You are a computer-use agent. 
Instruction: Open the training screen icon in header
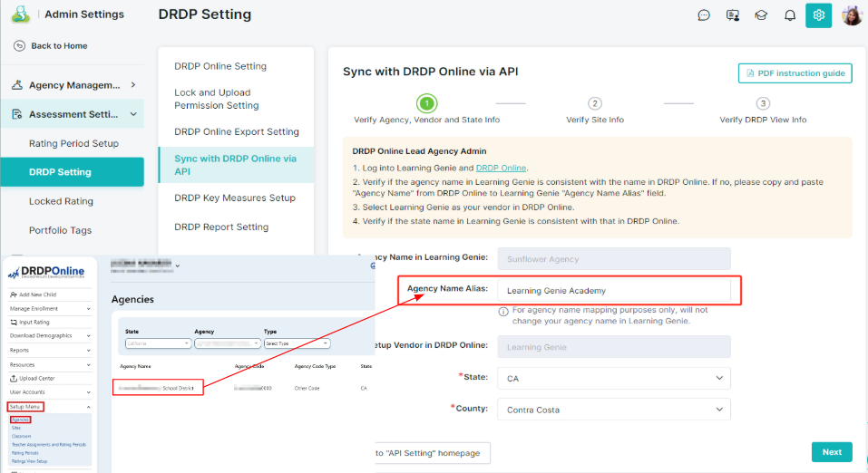[x=732, y=14]
